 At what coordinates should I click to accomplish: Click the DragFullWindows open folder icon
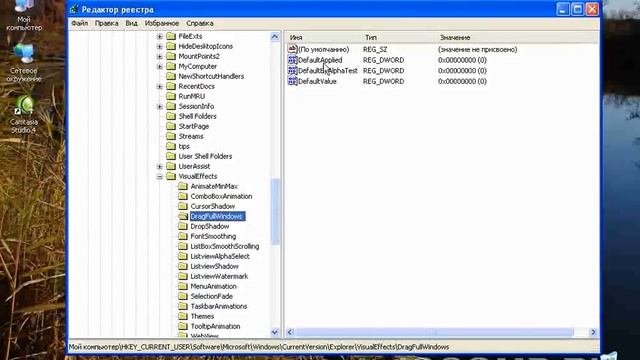click(183, 216)
